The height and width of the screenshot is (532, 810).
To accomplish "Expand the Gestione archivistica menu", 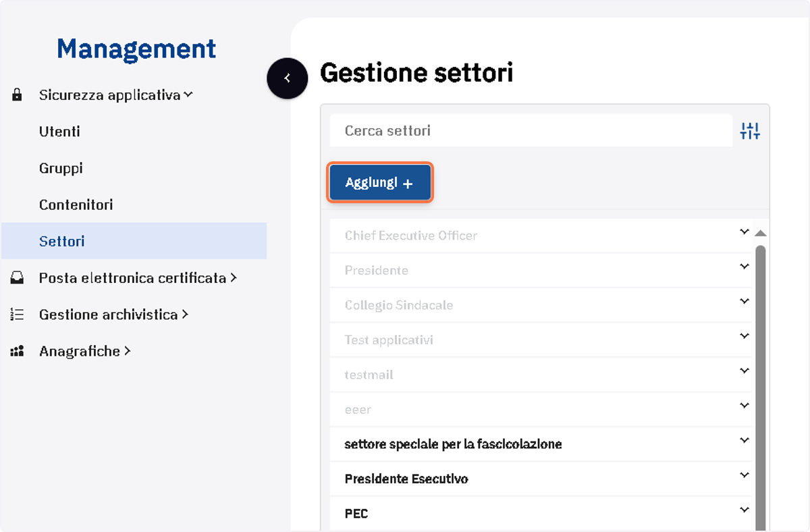I will [x=113, y=314].
